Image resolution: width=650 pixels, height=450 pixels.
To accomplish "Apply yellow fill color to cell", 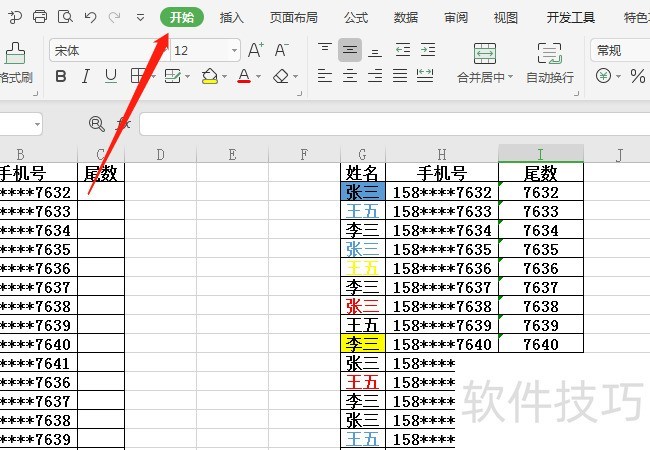I will pos(210,76).
